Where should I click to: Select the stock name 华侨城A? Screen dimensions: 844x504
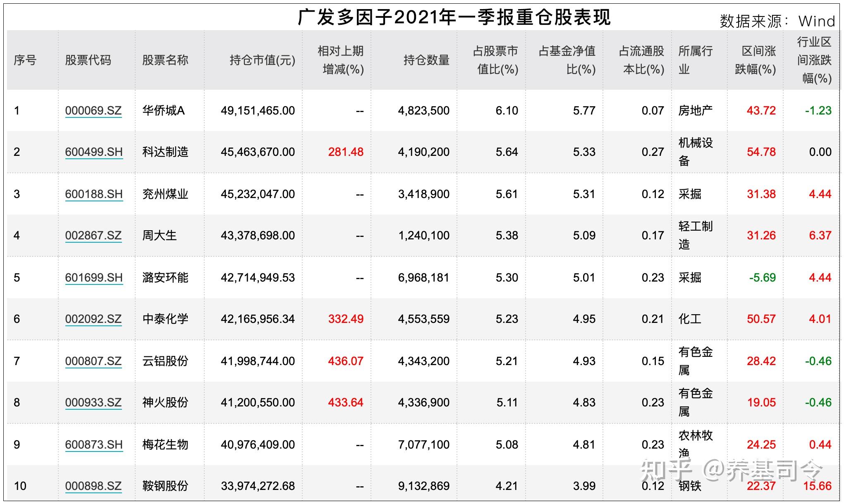click(x=164, y=111)
